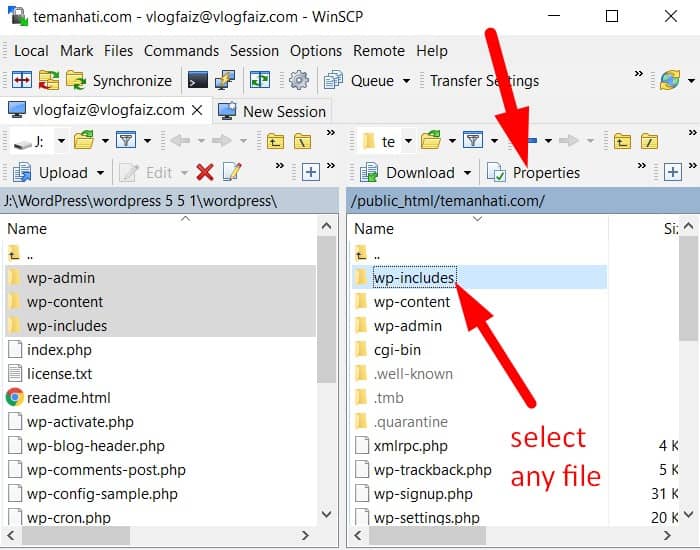Click the Download button

pos(407,173)
